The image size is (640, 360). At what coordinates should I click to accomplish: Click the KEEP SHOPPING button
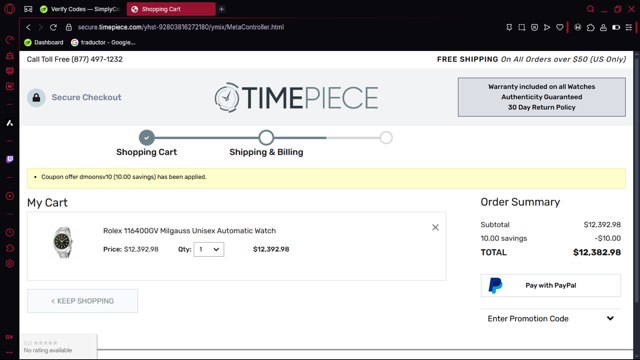pos(82,301)
